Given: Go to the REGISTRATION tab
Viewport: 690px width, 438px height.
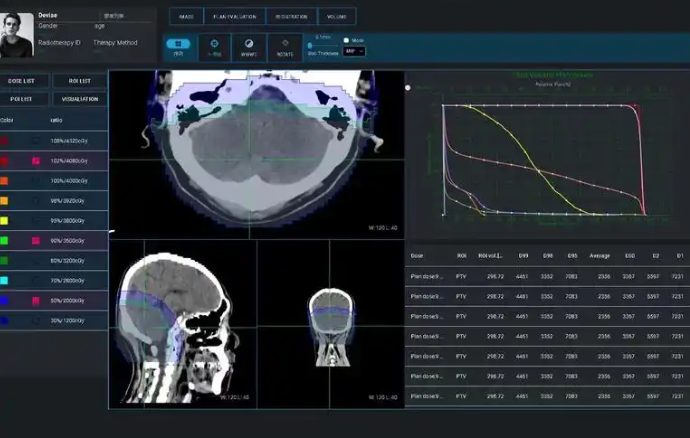Looking at the screenshot, I should point(291,17).
